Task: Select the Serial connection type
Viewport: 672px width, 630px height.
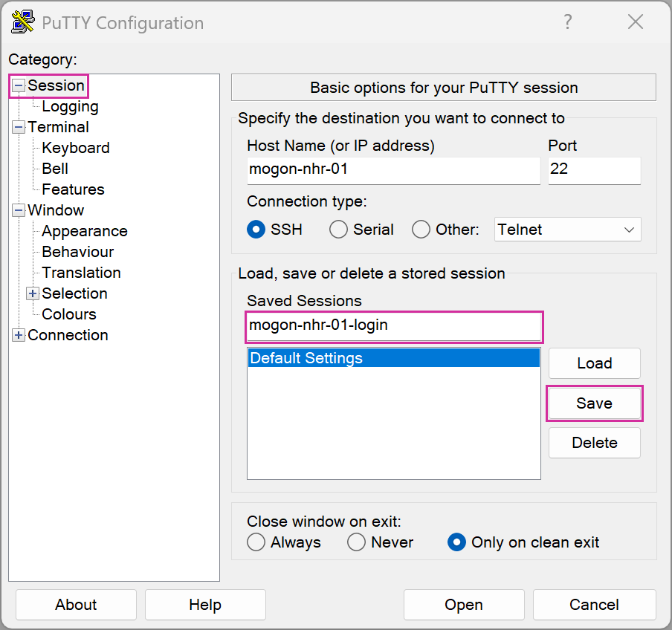Action: coord(339,230)
